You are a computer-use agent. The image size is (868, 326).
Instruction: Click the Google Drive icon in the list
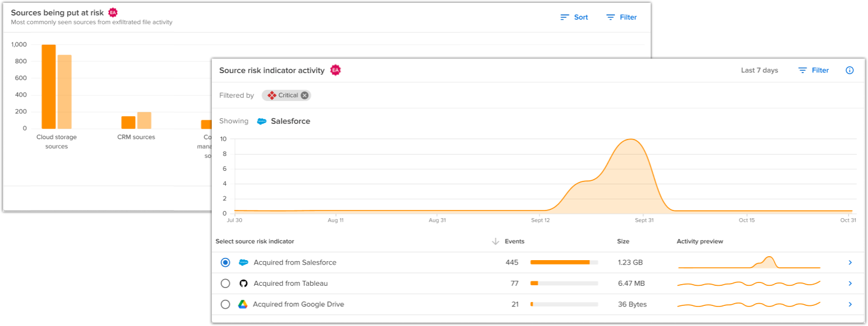[x=242, y=304]
